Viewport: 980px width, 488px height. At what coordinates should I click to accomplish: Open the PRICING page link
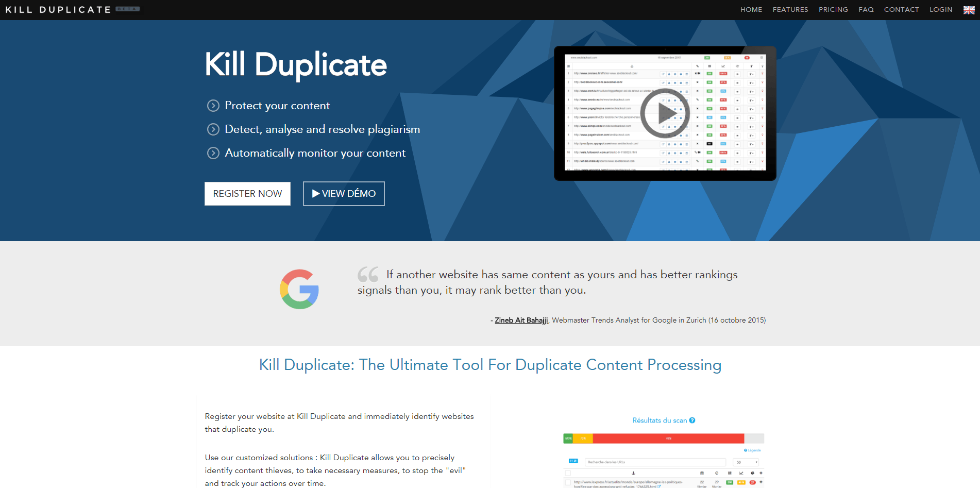tap(833, 10)
